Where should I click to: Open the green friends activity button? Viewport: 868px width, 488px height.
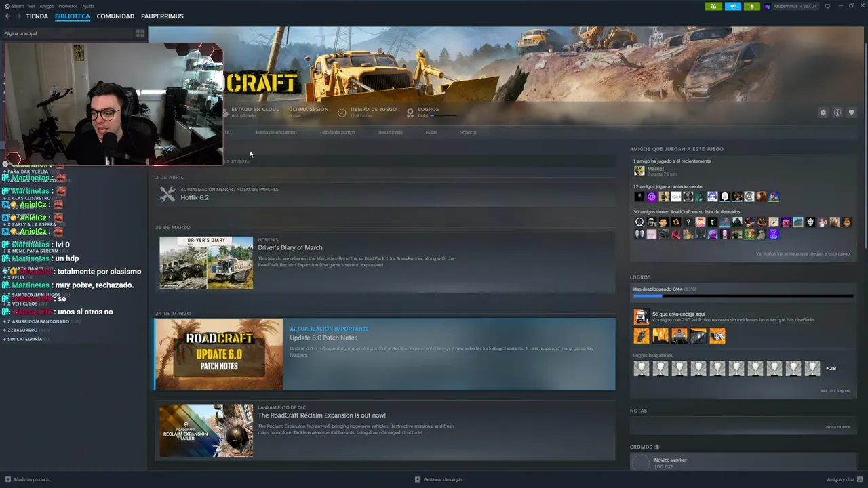[713, 6]
